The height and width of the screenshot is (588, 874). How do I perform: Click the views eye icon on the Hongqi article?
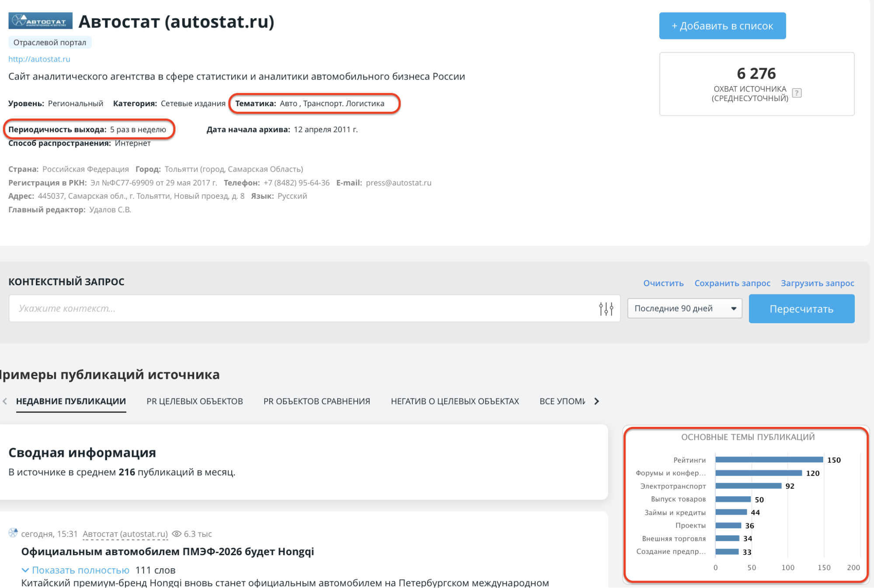pos(177,534)
